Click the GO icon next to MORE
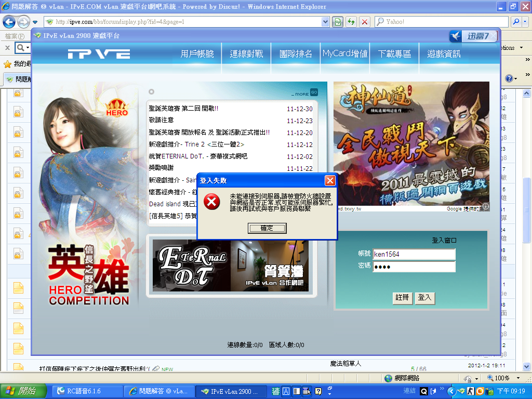This screenshot has height=399, width=532. click(314, 92)
